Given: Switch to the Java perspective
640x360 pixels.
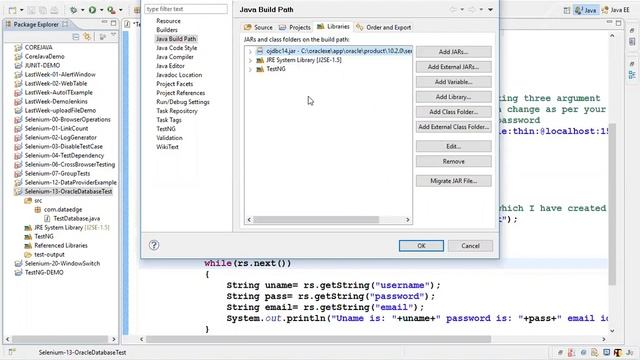Looking at the screenshot, I should [x=586, y=10].
